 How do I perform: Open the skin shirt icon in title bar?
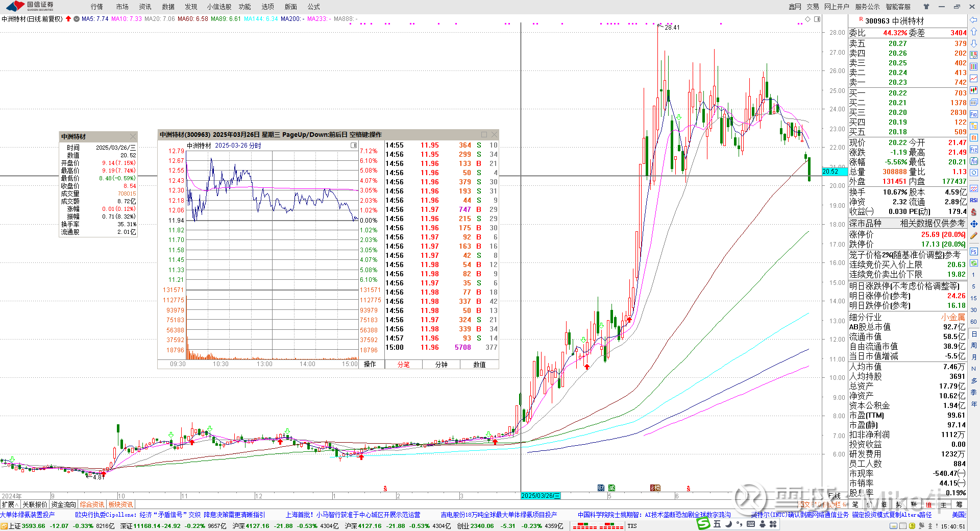coord(926,7)
